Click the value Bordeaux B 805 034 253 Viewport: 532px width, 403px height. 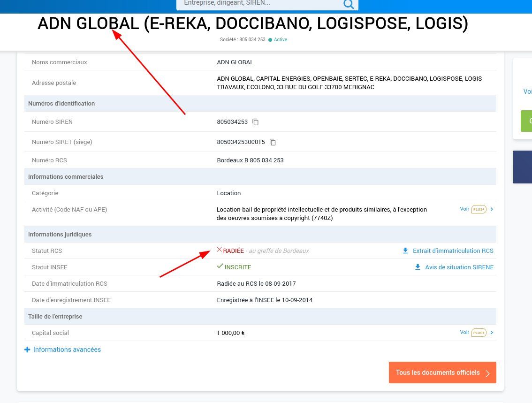250,160
